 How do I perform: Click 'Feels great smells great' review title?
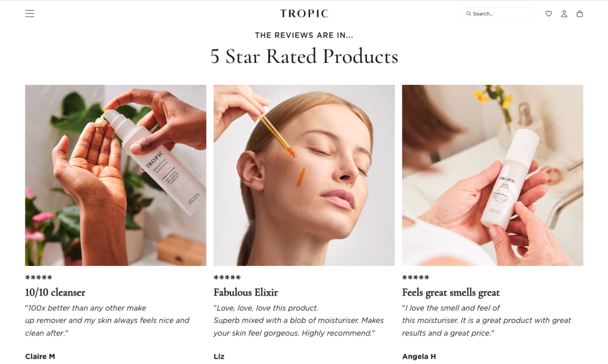tap(451, 293)
